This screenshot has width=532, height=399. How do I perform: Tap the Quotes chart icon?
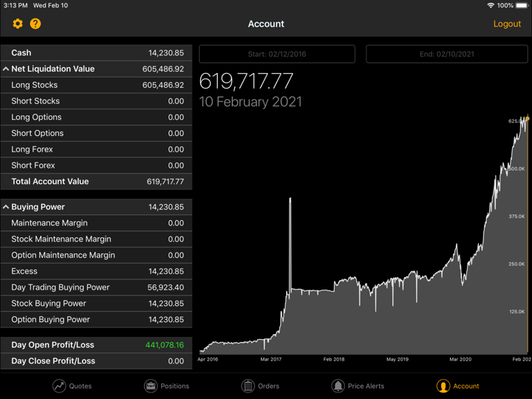coord(59,386)
